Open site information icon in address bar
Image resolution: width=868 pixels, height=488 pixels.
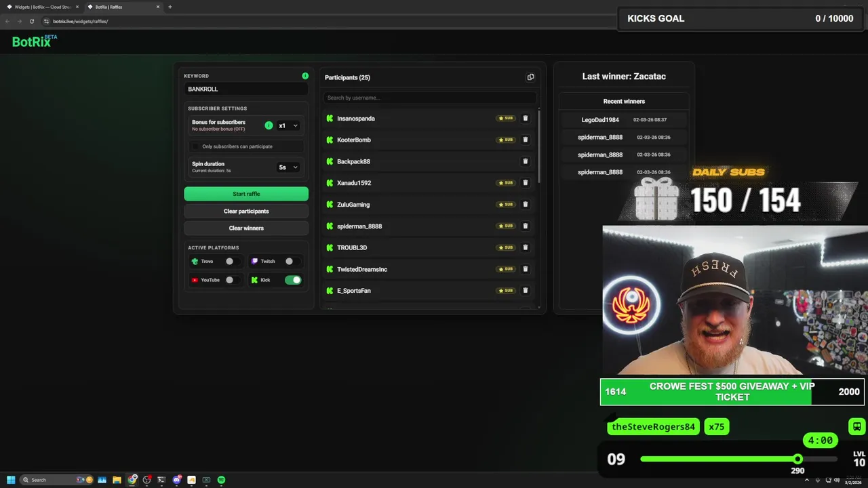point(46,21)
